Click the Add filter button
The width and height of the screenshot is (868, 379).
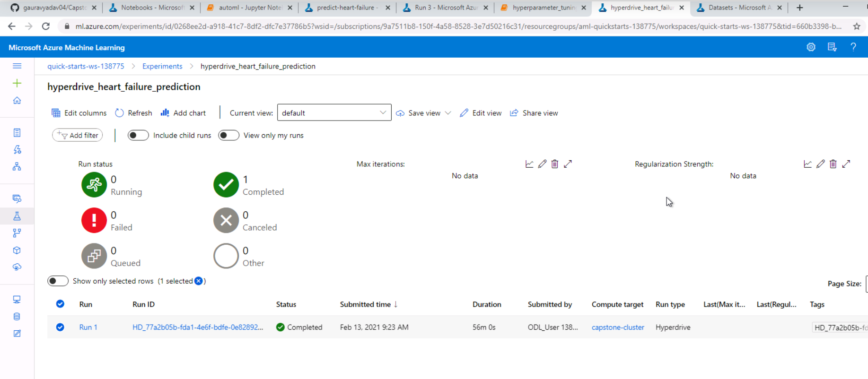(78, 135)
